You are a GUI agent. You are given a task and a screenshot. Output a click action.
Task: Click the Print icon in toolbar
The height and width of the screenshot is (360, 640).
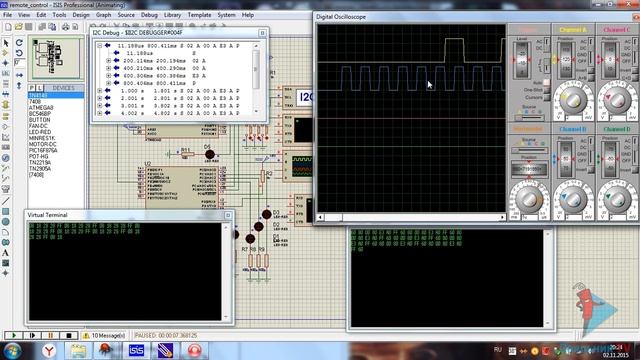click(x=65, y=27)
